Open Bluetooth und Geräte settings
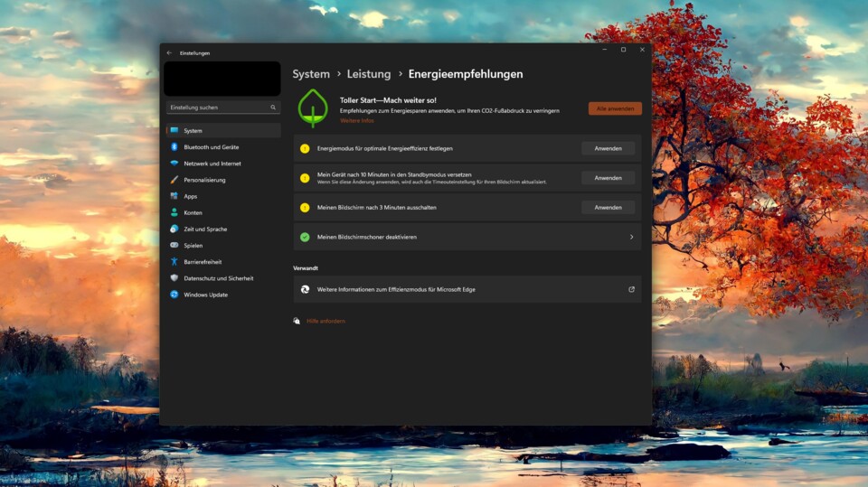This screenshot has width=868, height=487. [x=211, y=147]
